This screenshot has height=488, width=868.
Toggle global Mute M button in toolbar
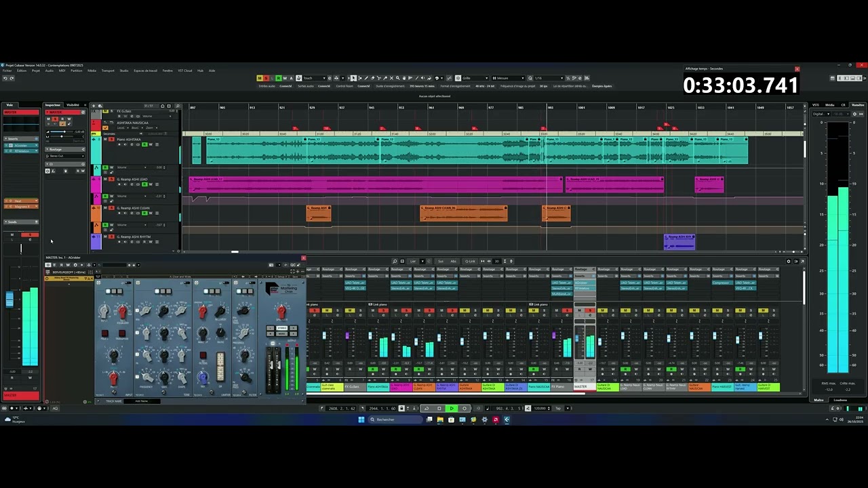259,78
